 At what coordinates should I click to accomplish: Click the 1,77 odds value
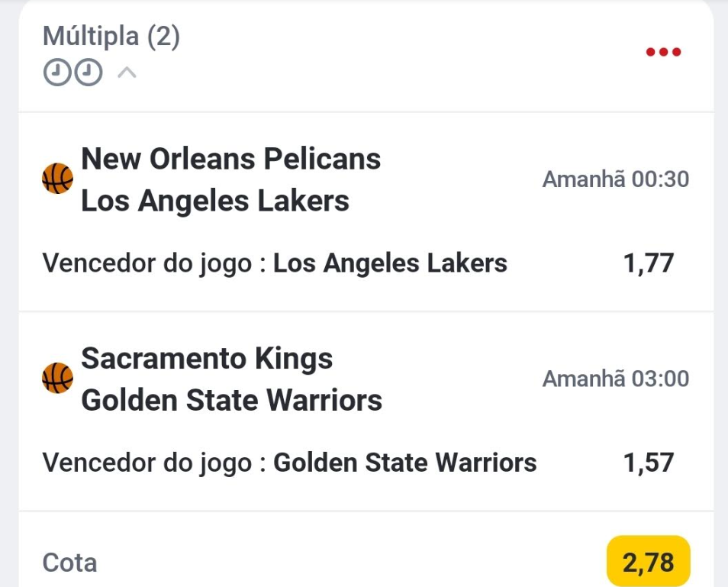coord(649,263)
